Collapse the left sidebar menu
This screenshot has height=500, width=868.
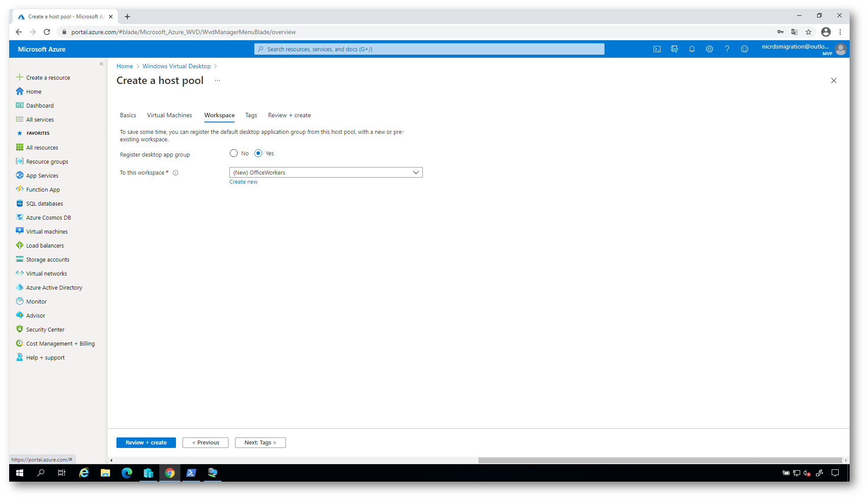point(102,64)
